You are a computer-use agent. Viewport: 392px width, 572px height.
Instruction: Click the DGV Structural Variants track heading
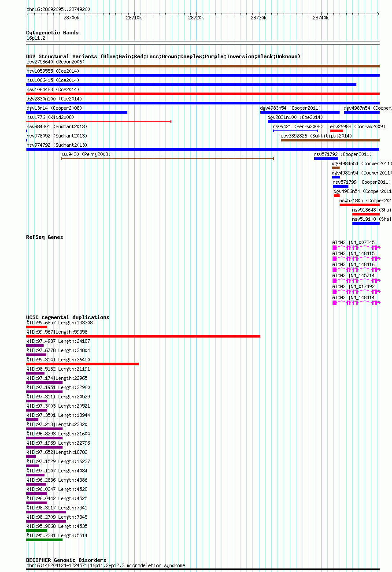(x=163, y=56)
